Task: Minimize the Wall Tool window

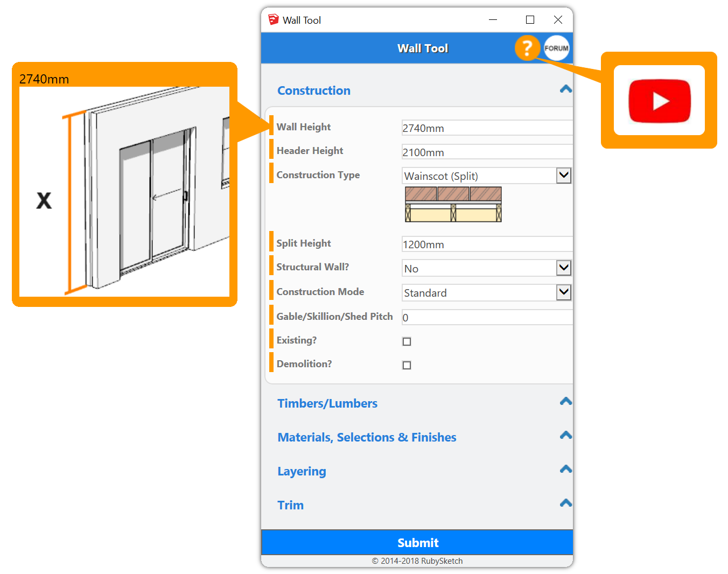Action: click(493, 20)
